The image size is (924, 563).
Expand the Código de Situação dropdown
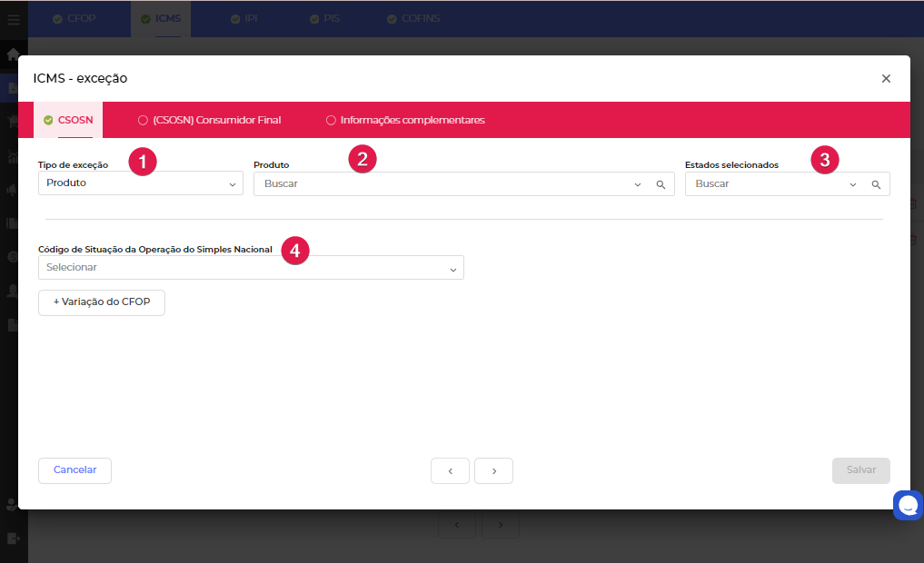coord(251,268)
